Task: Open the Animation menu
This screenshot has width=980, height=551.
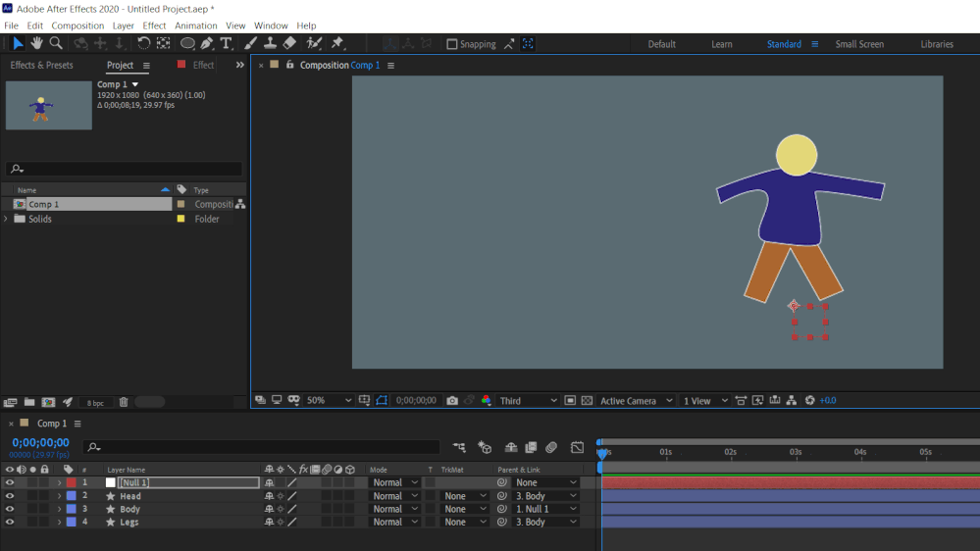Action: (195, 25)
